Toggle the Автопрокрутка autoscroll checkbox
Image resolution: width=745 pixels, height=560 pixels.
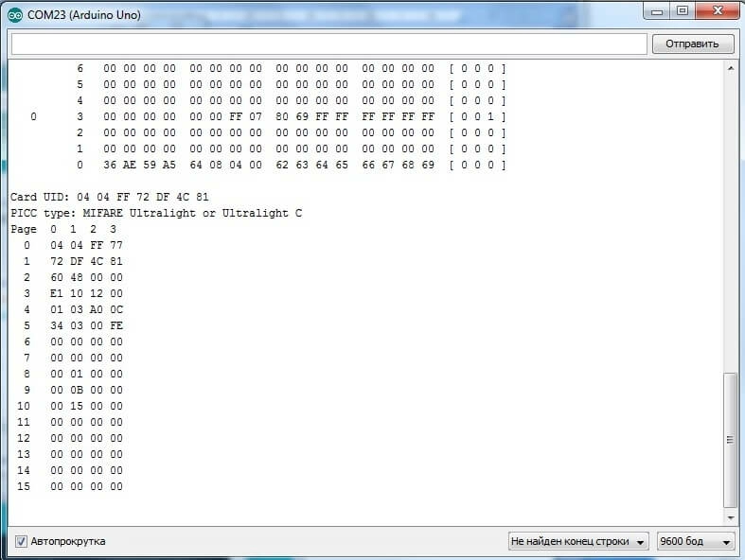point(21,541)
